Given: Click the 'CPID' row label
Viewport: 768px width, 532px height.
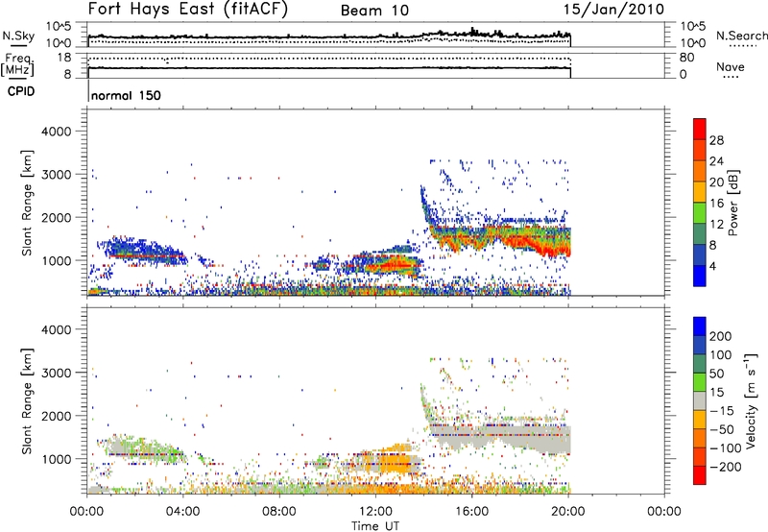Looking at the screenshot, I should pyautogui.click(x=21, y=91).
